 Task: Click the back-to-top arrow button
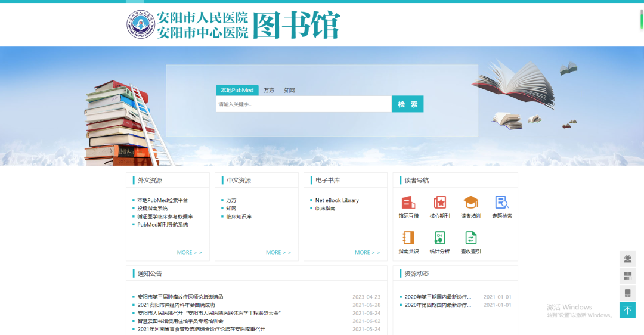tap(627, 310)
